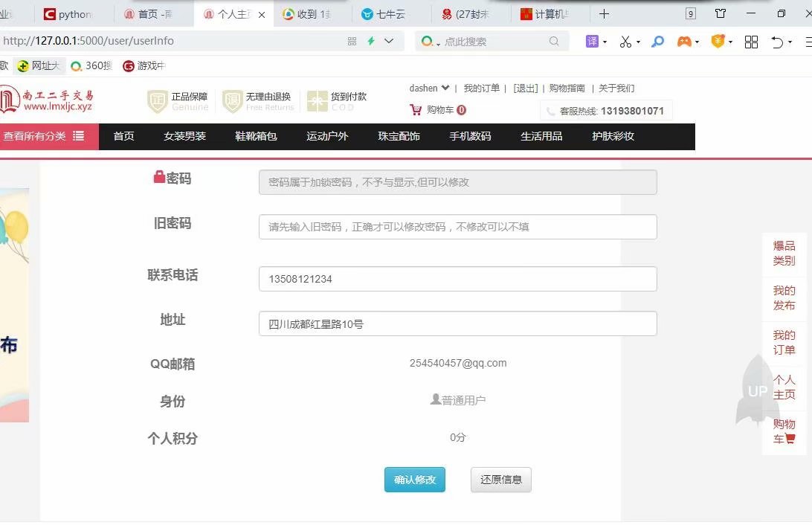Image resolution: width=812 pixels, height=525 pixels.
Task: Open 我的订单 in top links
Action: 482,88
